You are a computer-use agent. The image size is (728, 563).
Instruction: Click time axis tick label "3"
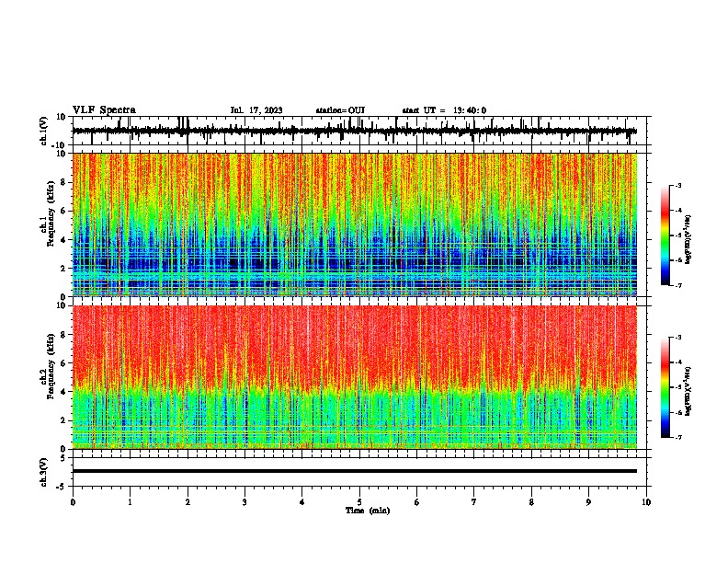[245, 502]
